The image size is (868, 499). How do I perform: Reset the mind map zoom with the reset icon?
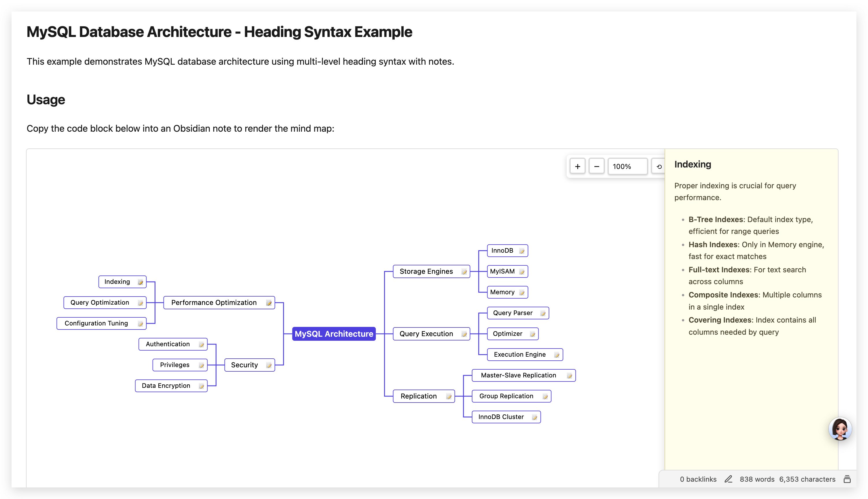(660, 166)
